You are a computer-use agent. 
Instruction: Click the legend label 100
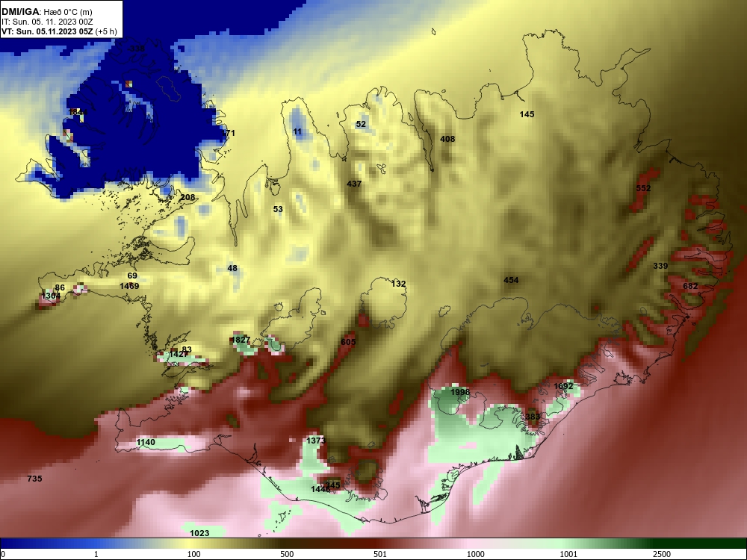[x=193, y=554]
